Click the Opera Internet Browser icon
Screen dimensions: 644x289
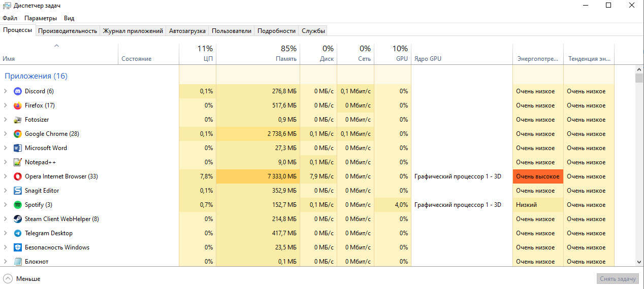point(18,176)
